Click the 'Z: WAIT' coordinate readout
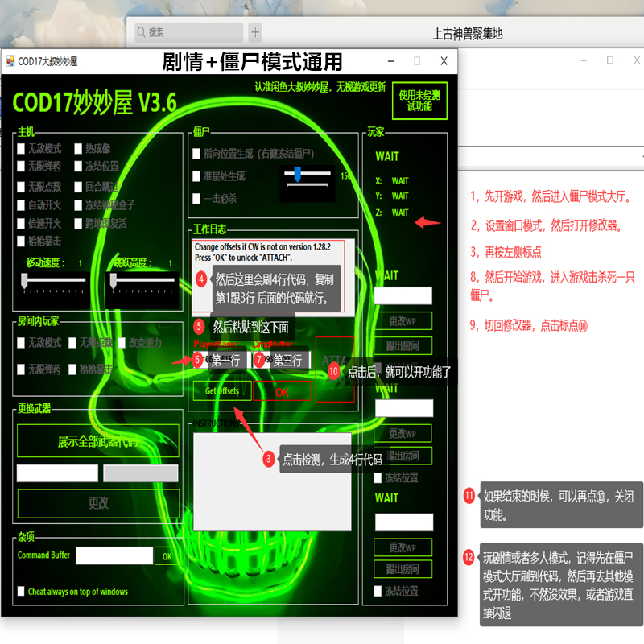Viewport: 644px width, 644px height. pyautogui.click(x=392, y=213)
